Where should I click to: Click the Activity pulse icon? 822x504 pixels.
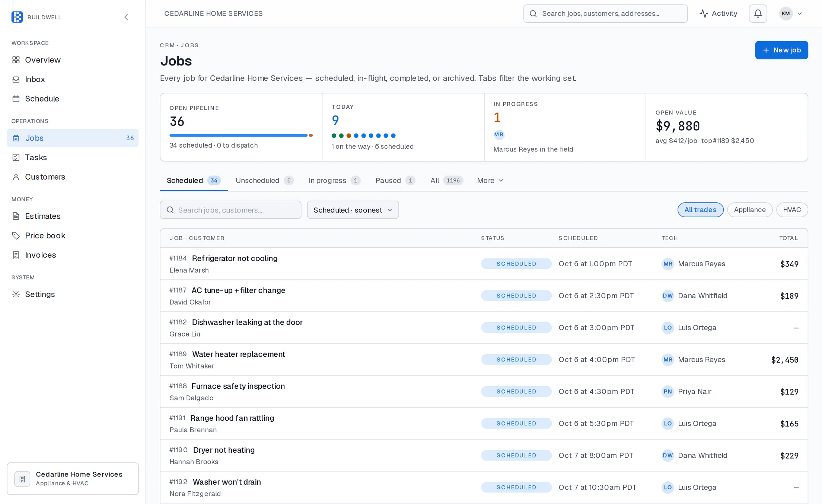704,14
